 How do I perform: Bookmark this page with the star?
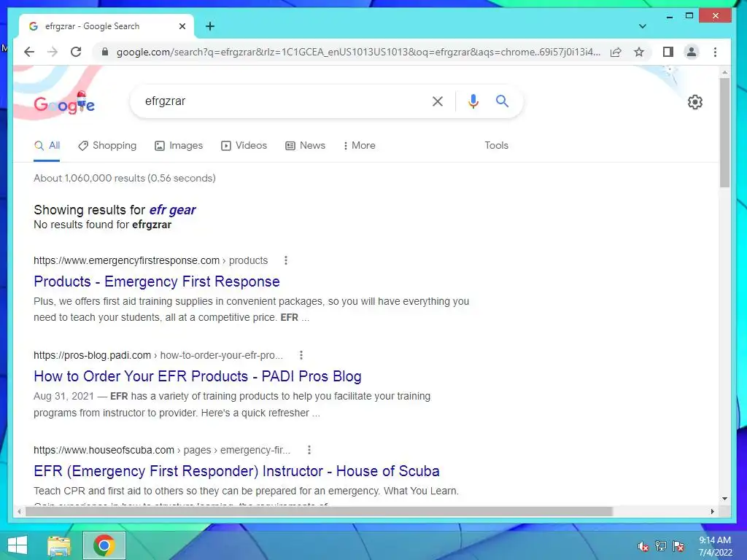pyautogui.click(x=639, y=52)
